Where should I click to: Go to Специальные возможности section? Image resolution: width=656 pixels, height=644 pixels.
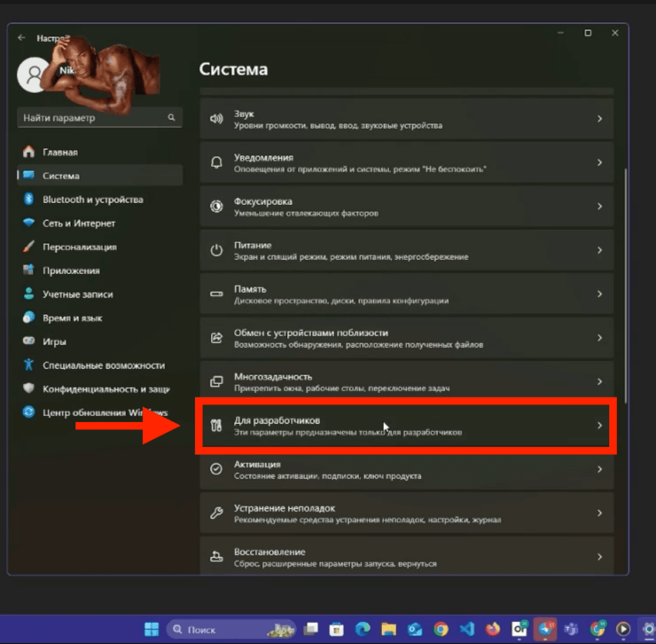click(x=104, y=365)
